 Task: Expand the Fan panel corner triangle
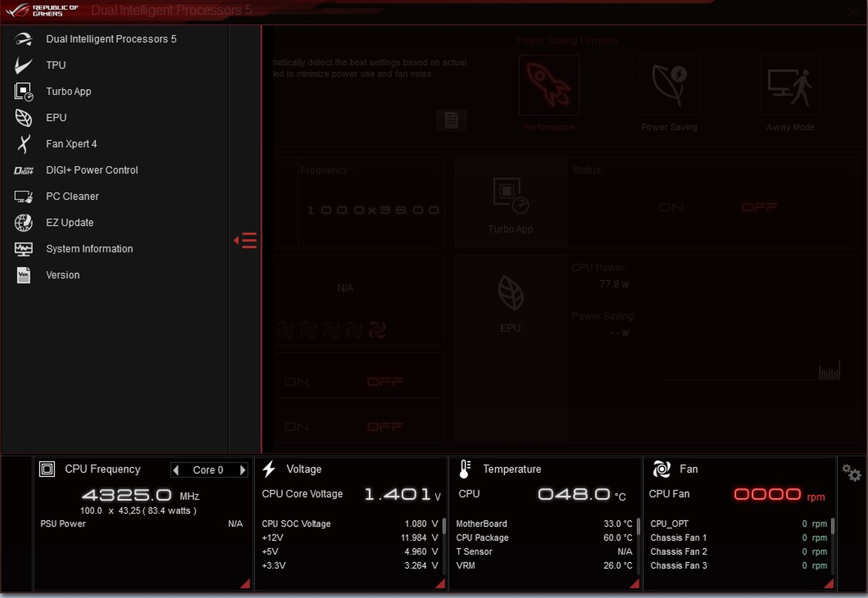[829, 584]
